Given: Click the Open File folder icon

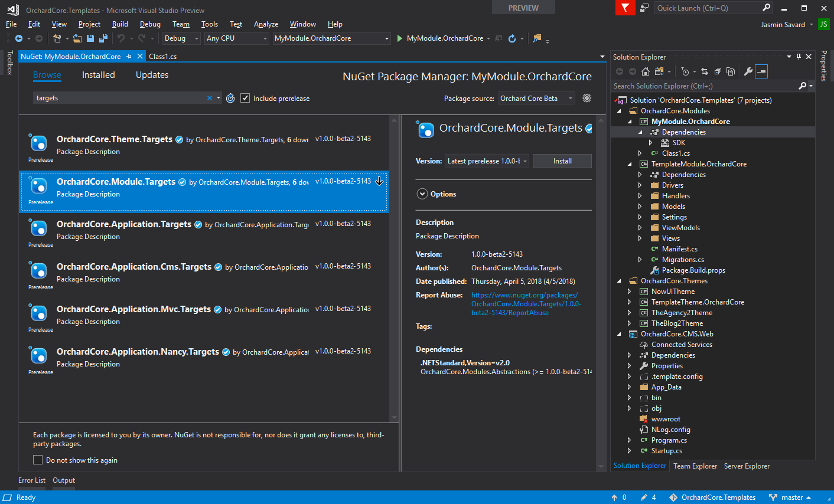Looking at the screenshot, I should 77,38.
